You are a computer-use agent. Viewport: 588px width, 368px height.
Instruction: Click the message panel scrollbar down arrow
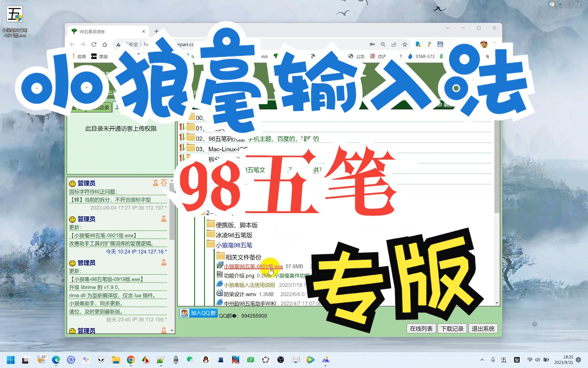(172, 330)
